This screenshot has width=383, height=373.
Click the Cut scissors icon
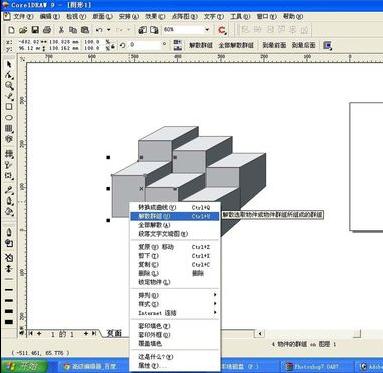(61, 30)
